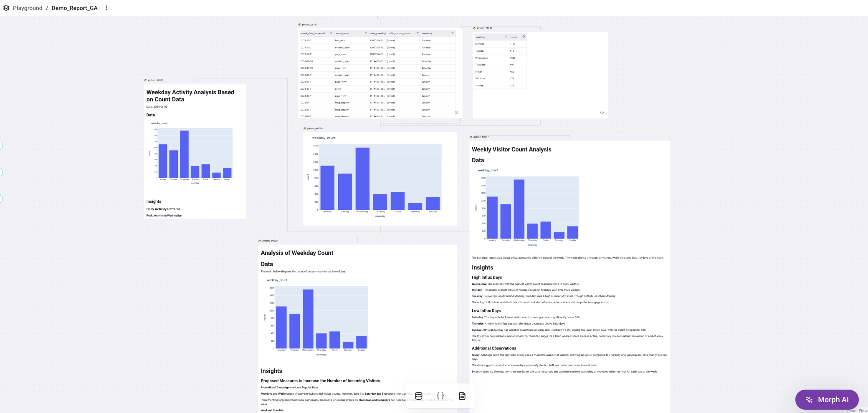Image resolution: width=868 pixels, height=413 pixels.
Task: Select the Thursday row in python_71516 table
Action: coord(500,65)
